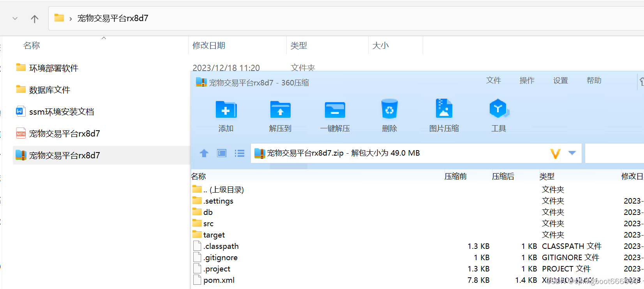Open the 操作 menu in 360压缩
The image size is (644, 289).
point(527,80)
